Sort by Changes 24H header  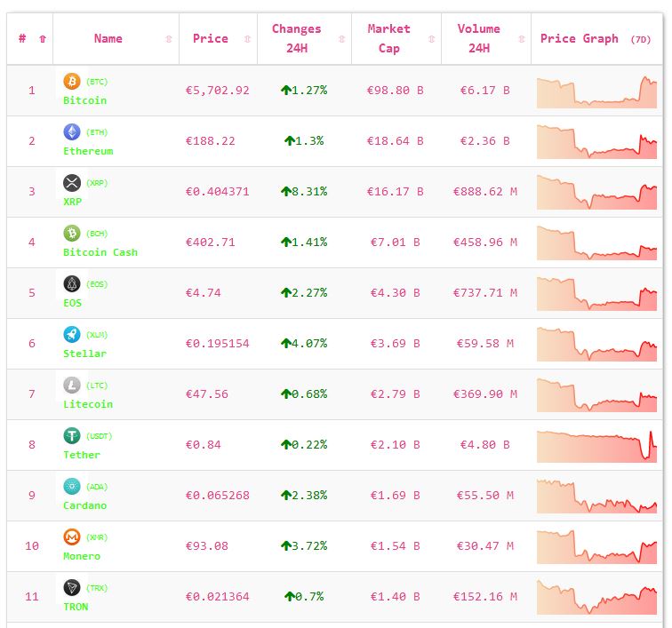tap(296, 39)
